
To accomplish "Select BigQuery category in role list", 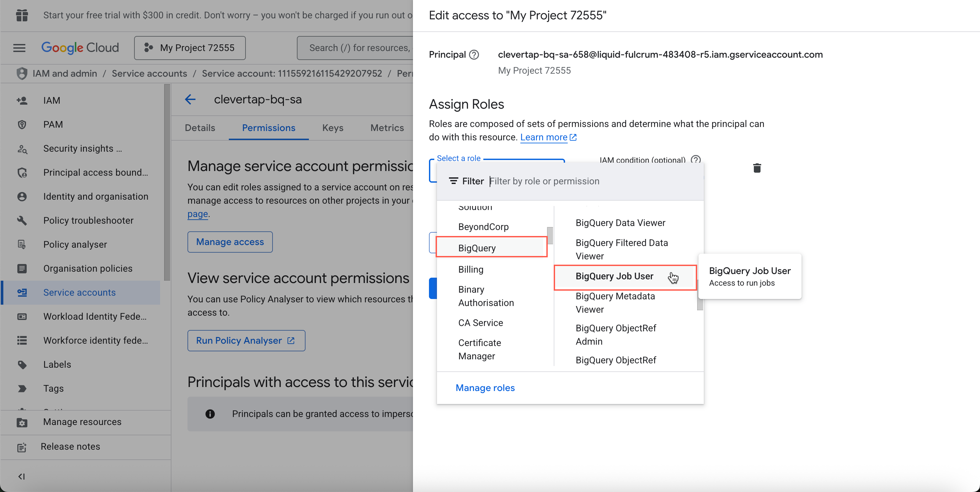I will [x=477, y=248].
